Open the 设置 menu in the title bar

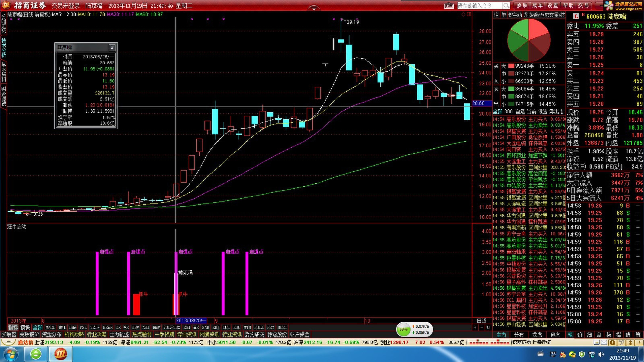[552, 5]
